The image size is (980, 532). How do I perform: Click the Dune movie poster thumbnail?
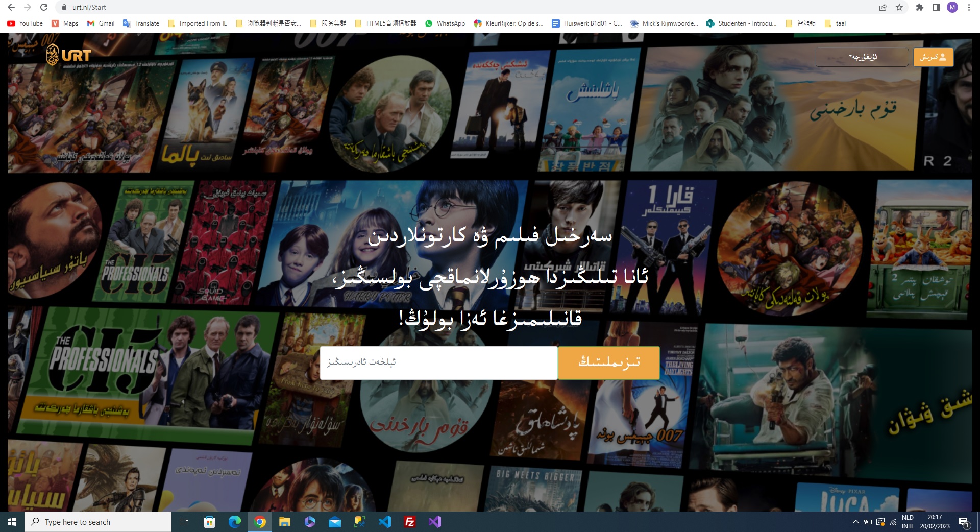point(776,110)
